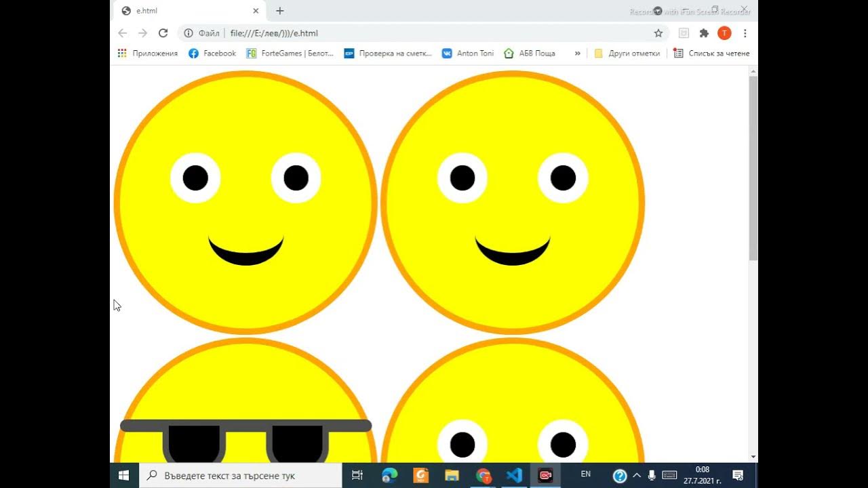The width and height of the screenshot is (868, 488).
Task: Open the Chrome three-dot menu
Action: 745,33
